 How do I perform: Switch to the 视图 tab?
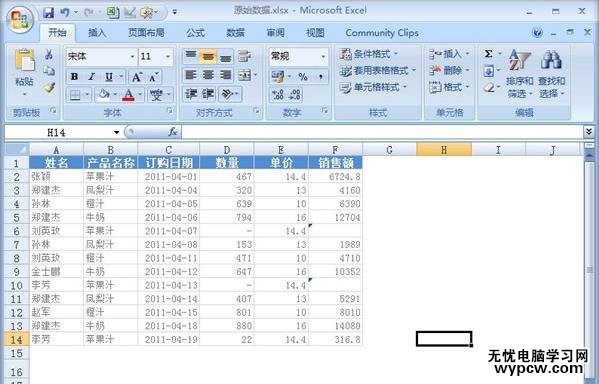pos(315,33)
